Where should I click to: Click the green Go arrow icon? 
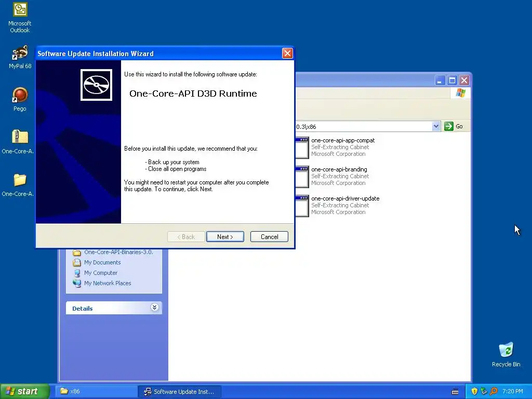[x=448, y=126]
